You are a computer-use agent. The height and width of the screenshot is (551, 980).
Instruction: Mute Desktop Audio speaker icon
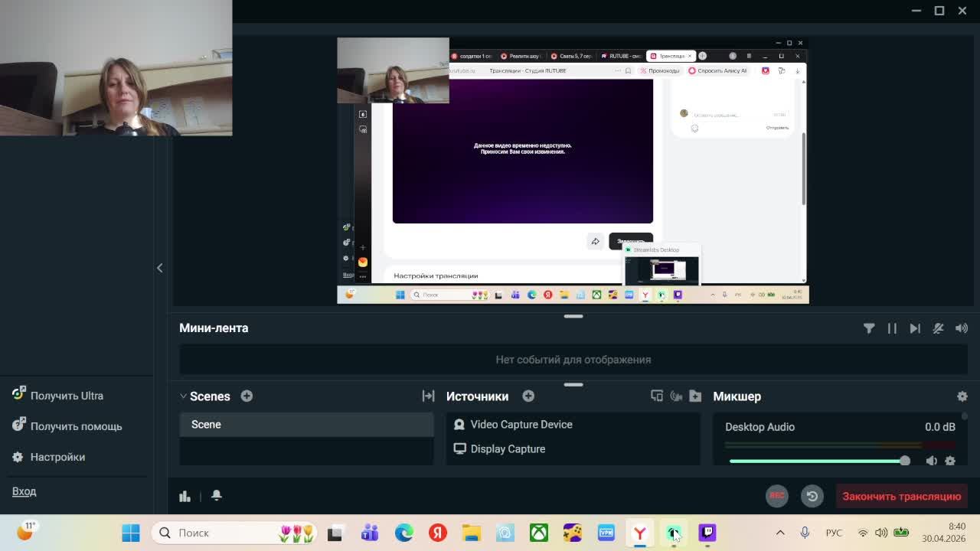point(931,461)
